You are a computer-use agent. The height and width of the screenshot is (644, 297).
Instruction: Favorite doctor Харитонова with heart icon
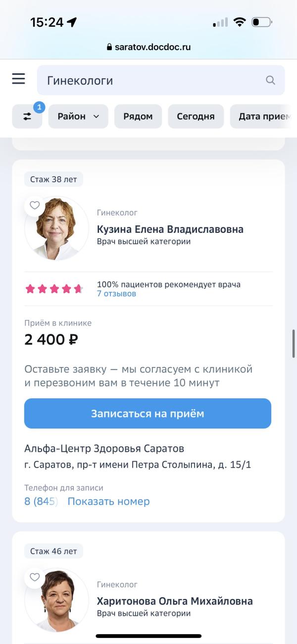(35, 577)
